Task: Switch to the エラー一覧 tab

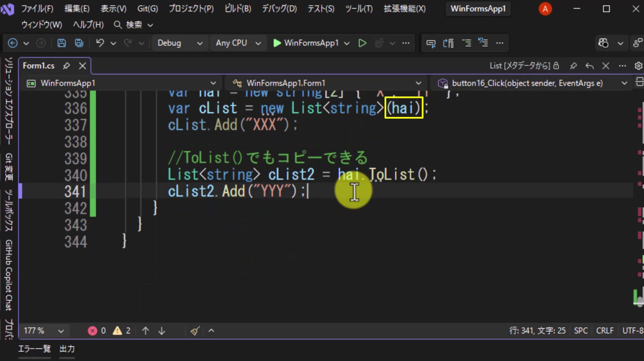Action: tap(34, 349)
